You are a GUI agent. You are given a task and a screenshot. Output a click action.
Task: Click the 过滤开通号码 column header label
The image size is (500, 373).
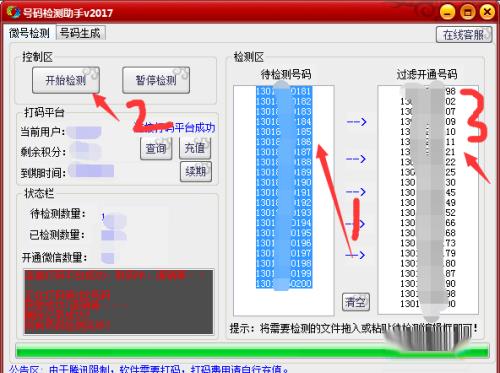(427, 74)
